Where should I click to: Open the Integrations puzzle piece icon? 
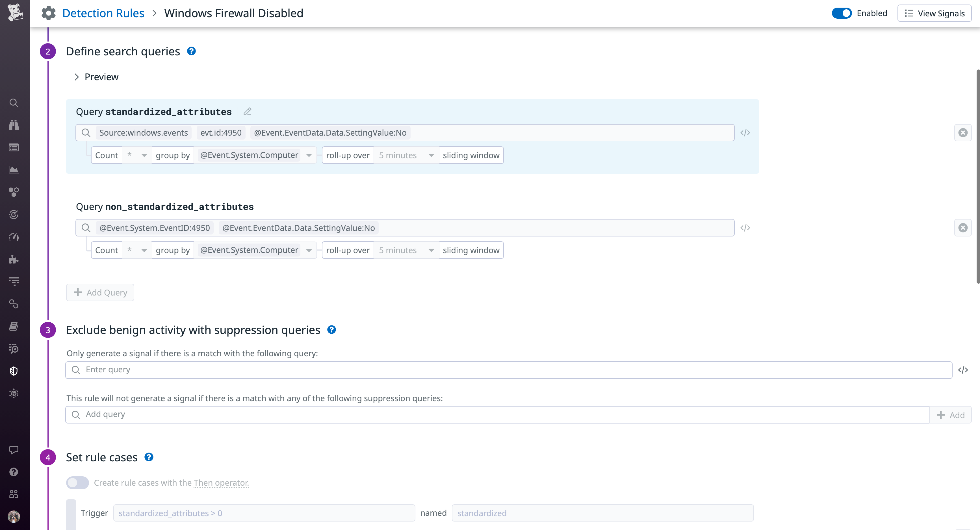pyautogui.click(x=14, y=259)
